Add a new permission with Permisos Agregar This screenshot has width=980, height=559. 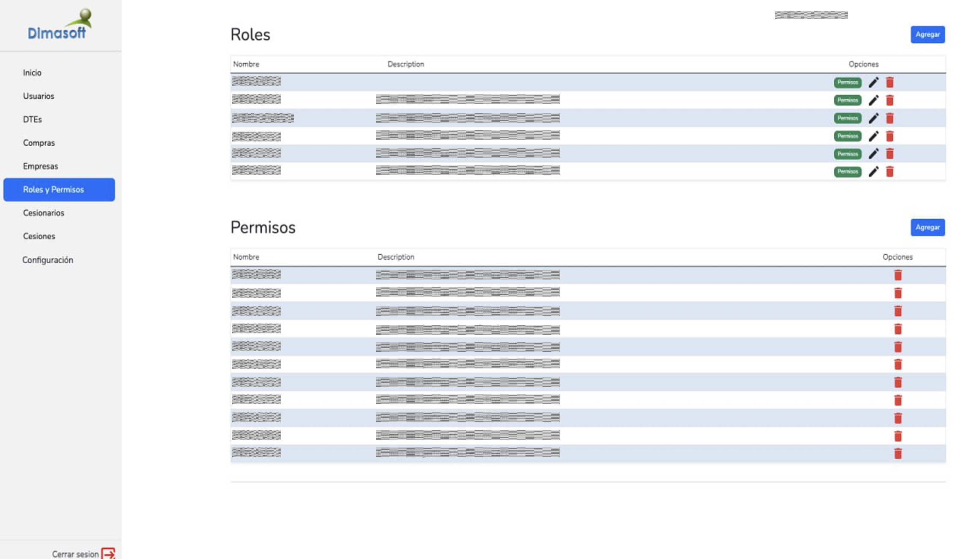pos(927,227)
